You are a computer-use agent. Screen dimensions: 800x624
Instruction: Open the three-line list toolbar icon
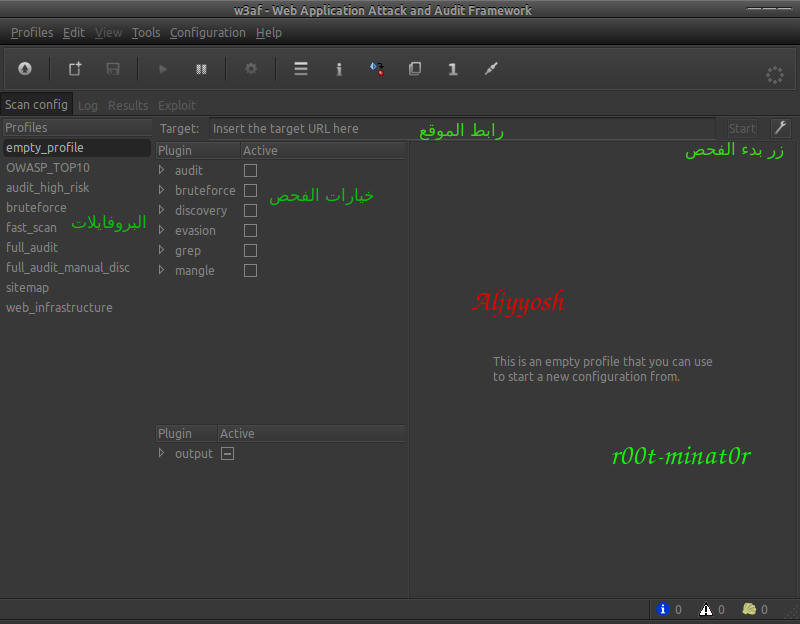tap(301, 69)
